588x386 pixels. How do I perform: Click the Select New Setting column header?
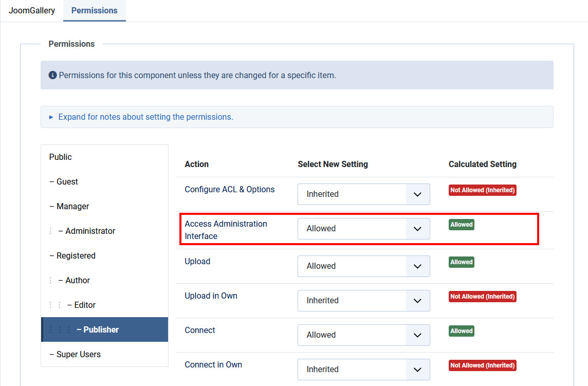point(333,164)
